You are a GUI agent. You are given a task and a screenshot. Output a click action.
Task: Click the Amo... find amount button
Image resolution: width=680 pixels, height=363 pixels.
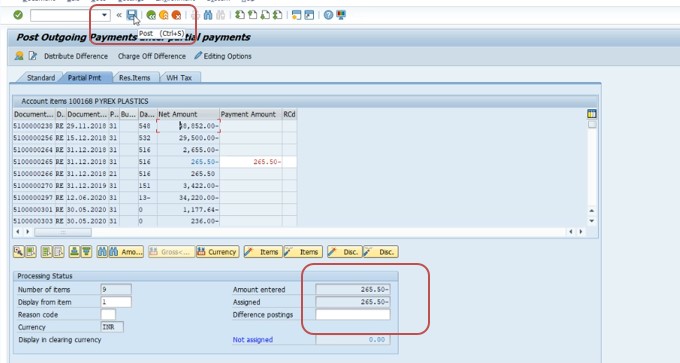point(126,252)
